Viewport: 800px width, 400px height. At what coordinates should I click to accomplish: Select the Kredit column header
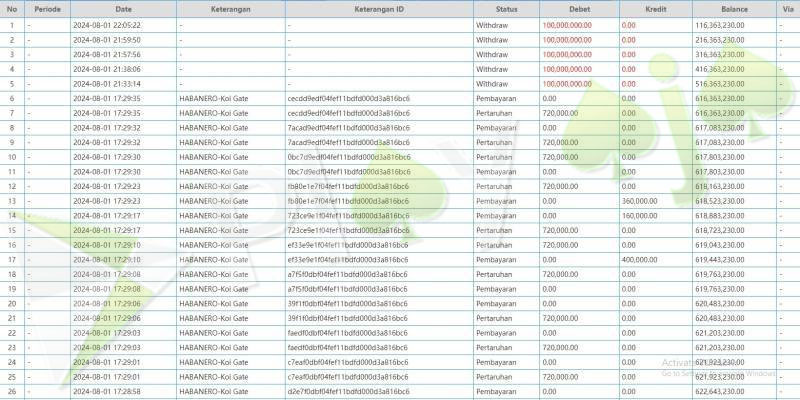(655, 8)
